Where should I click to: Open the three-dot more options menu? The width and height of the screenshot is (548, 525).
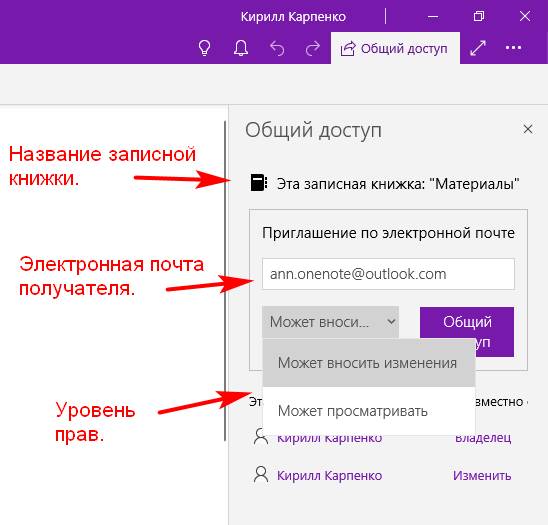click(513, 48)
